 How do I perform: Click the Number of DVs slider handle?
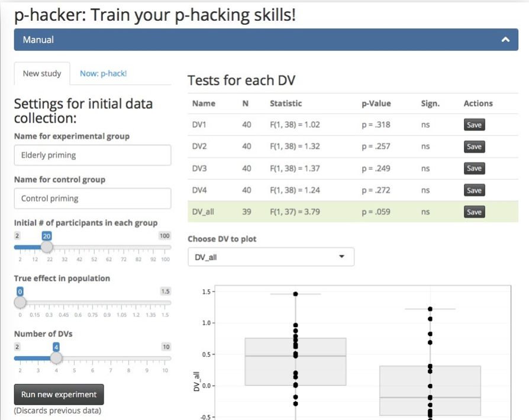56,358
